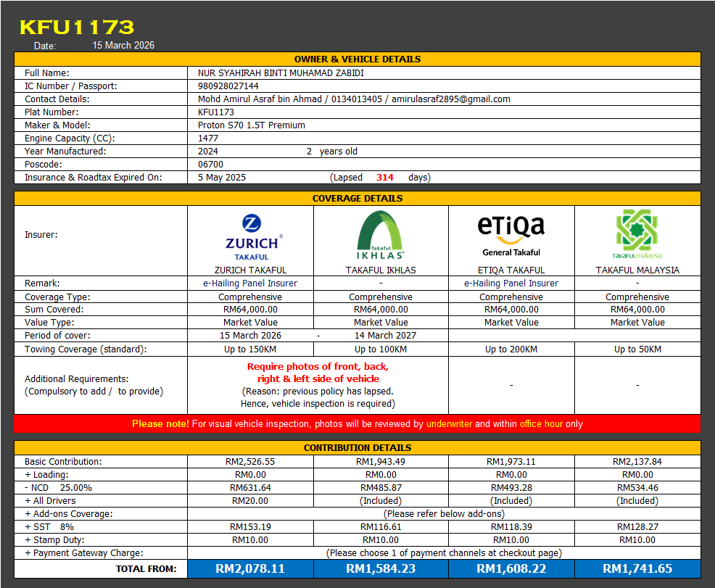
Task: Click the Takaful Ikhlas logo
Action: [x=381, y=236]
